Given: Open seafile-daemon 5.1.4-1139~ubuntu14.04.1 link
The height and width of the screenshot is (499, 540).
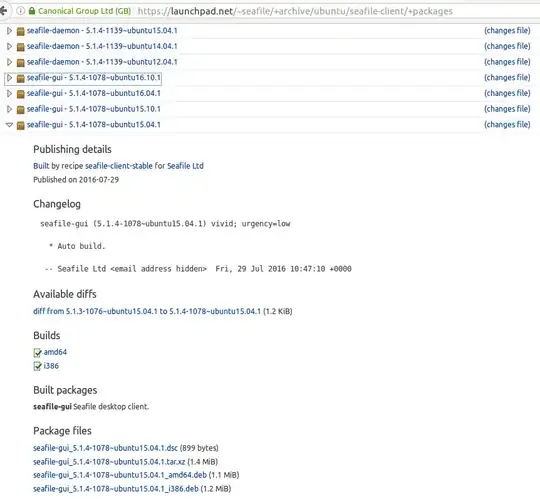Looking at the screenshot, I should point(102,46).
